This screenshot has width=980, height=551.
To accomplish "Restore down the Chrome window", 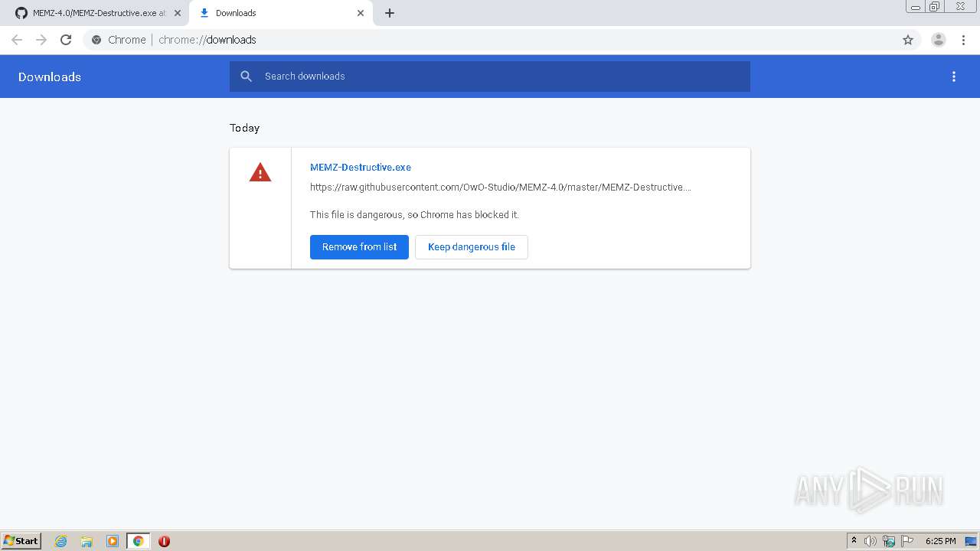I will point(935,7).
